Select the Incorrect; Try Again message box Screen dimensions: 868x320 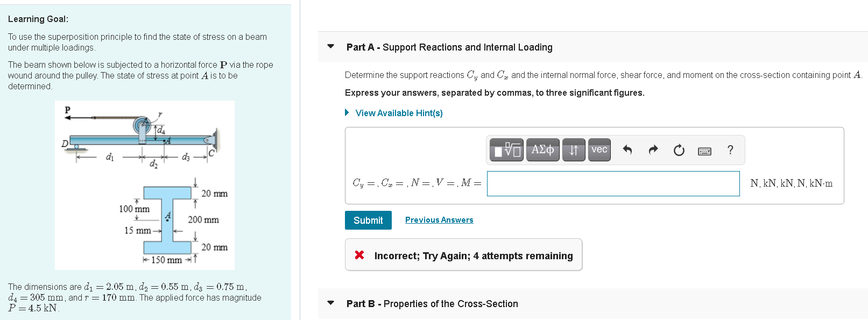[464, 254]
